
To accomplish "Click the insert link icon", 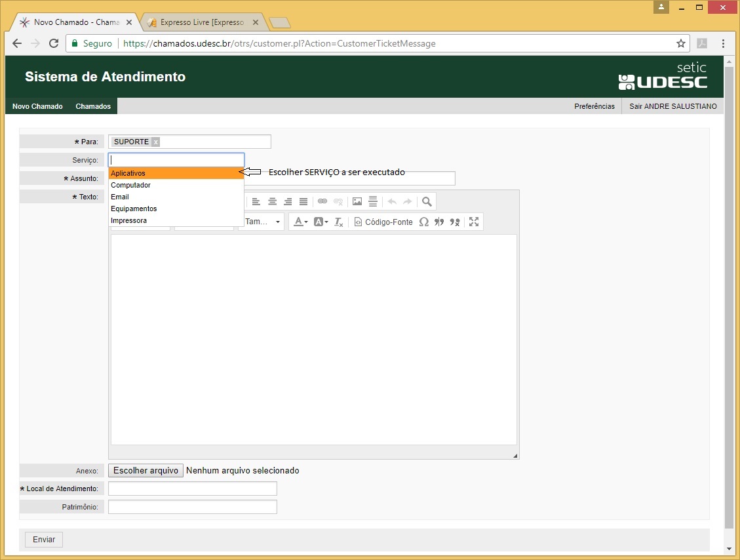I will pyautogui.click(x=322, y=202).
